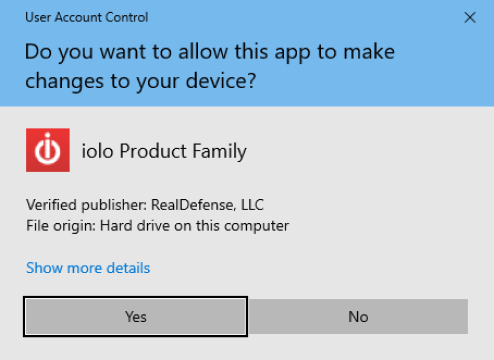Click the RealDefense, LLC publisher name

point(207,205)
